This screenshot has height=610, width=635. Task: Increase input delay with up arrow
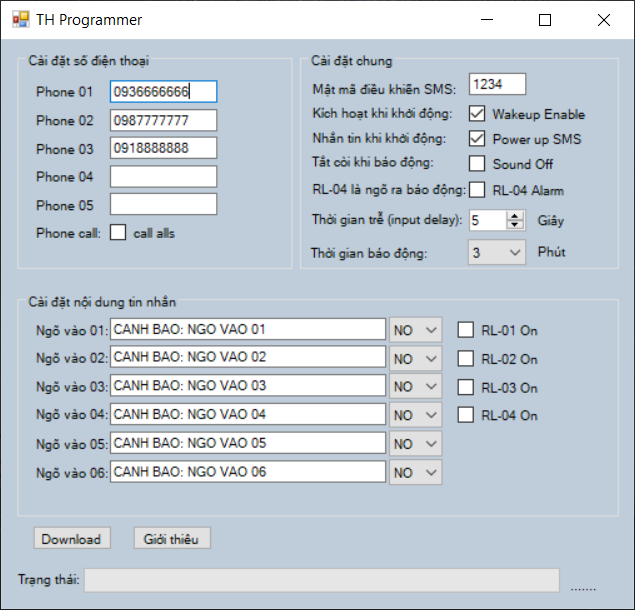tap(515, 215)
